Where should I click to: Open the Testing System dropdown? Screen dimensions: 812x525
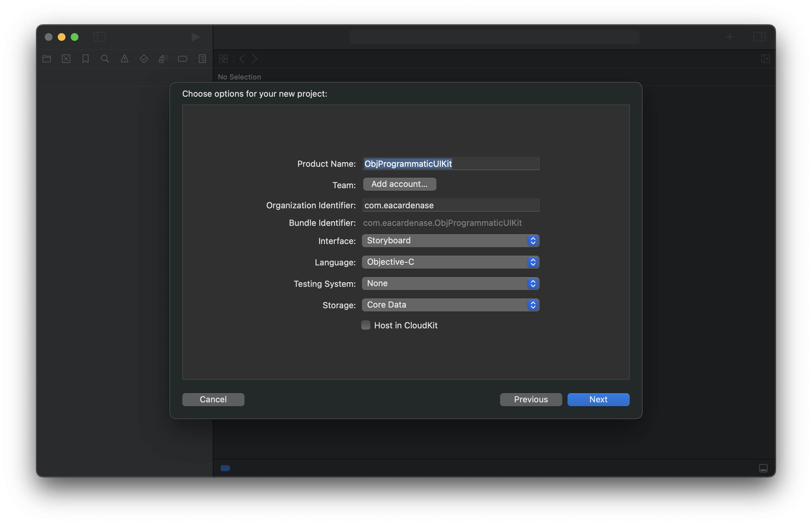450,284
